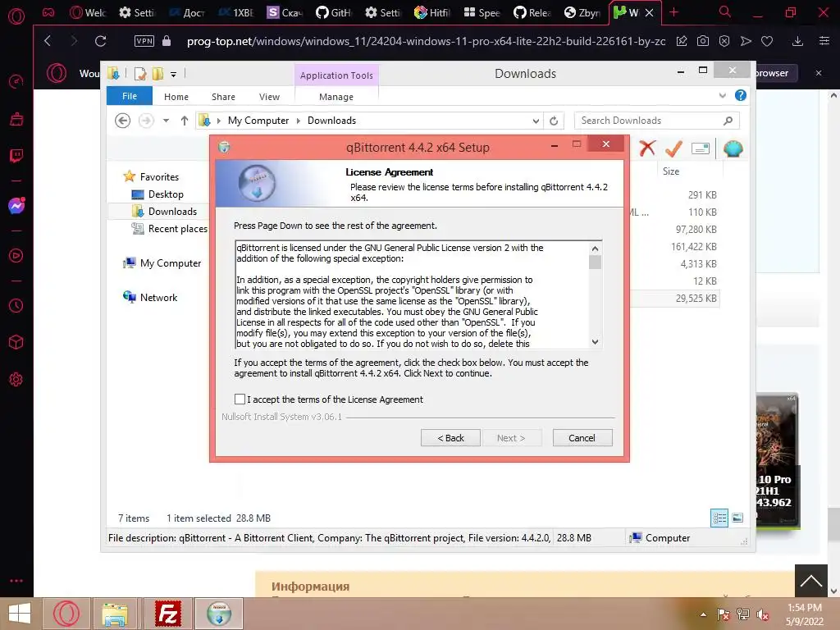Click the browser address bar URL
The width and height of the screenshot is (840, 630).
coord(426,41)
